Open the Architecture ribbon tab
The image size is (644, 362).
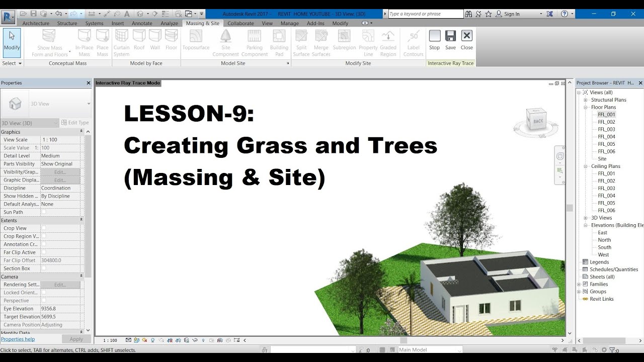tap(36, 23)
